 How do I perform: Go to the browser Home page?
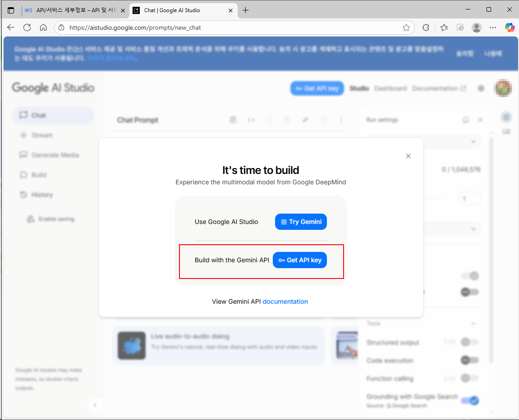click(43, 27)
